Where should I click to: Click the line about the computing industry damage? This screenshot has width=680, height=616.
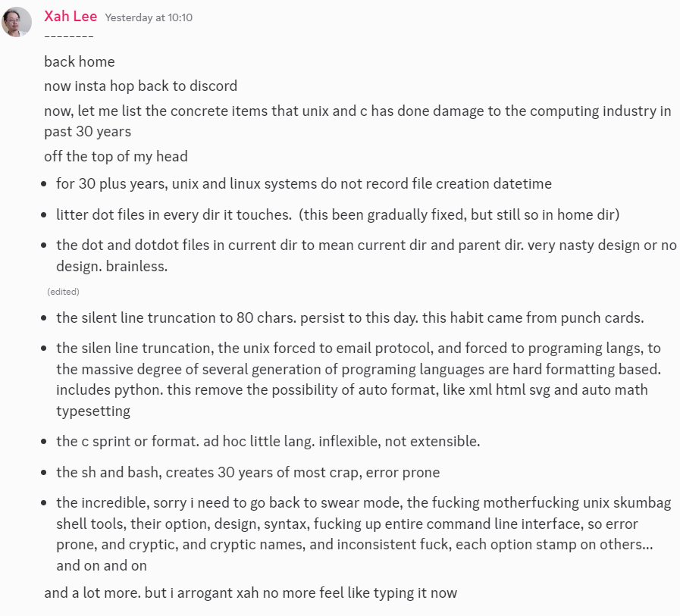(x=357, y=111)
